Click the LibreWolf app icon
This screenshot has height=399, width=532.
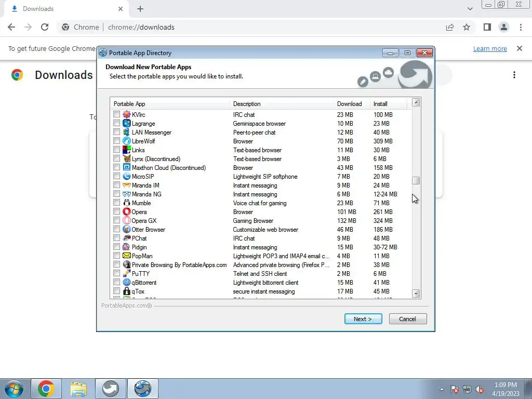pyautogui.click(x=127, y=141)
